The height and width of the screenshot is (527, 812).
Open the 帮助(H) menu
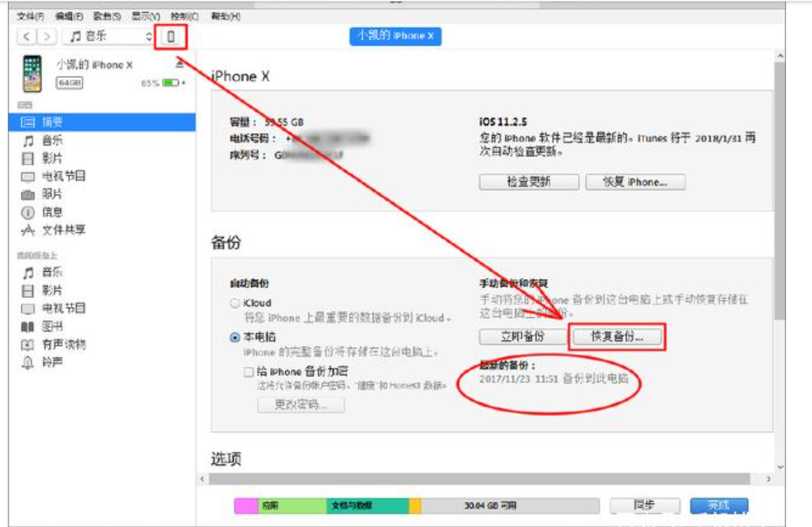[x=225, y=16]
